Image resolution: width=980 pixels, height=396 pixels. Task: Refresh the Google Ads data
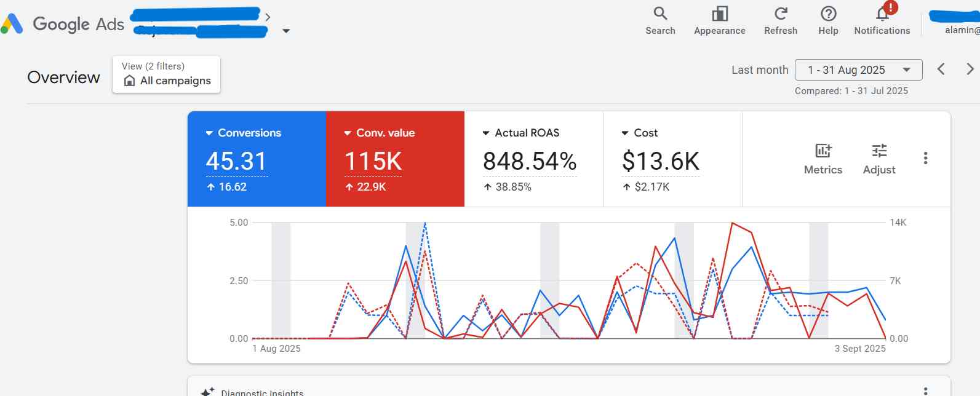[x=781, y=14]
